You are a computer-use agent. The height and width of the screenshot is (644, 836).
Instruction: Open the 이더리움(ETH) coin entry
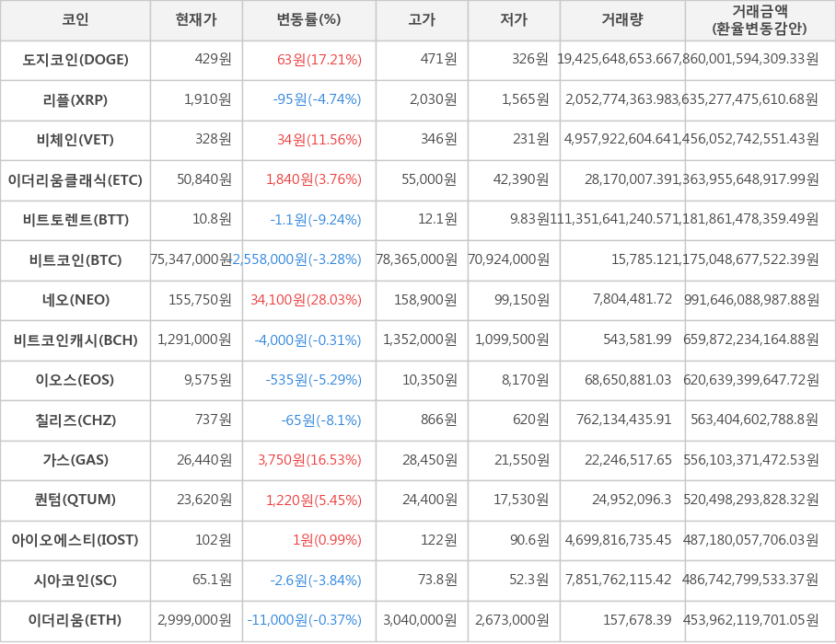tap(75, 620)
